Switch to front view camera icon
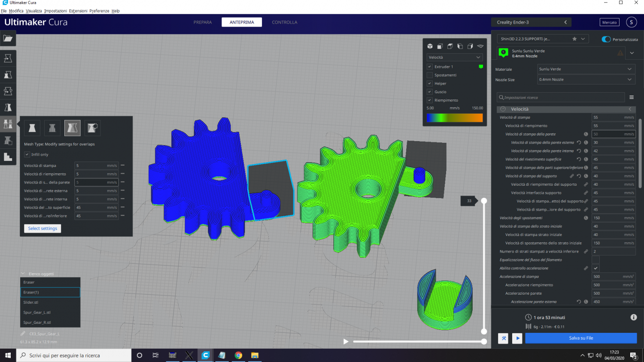Screen dimensions: 644x362 pyautogui.click(x=440, y=46)
